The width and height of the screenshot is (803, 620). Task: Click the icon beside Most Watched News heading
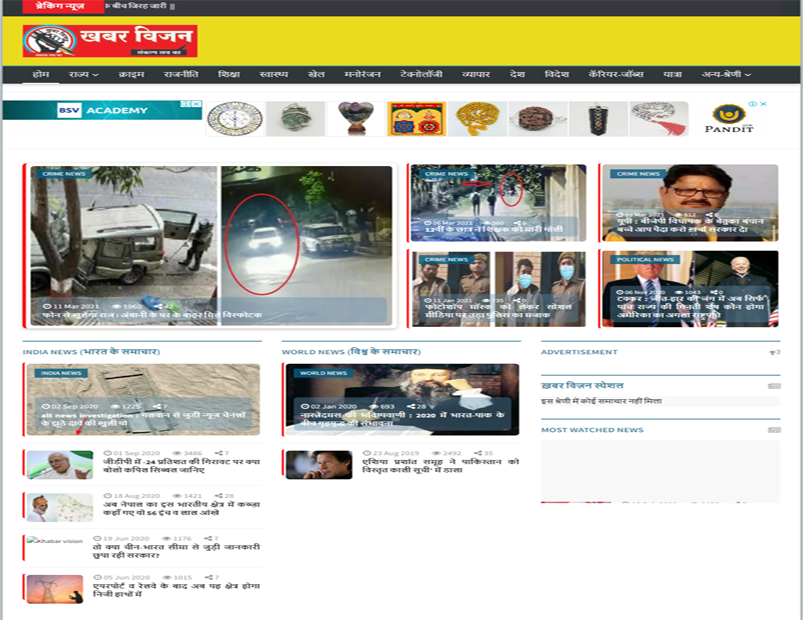[773, 430]
